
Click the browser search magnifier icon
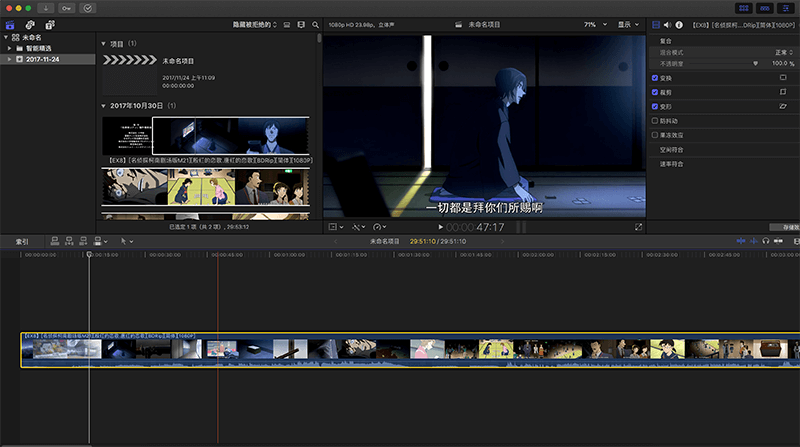pyautogui.click(x=315, y=24)
